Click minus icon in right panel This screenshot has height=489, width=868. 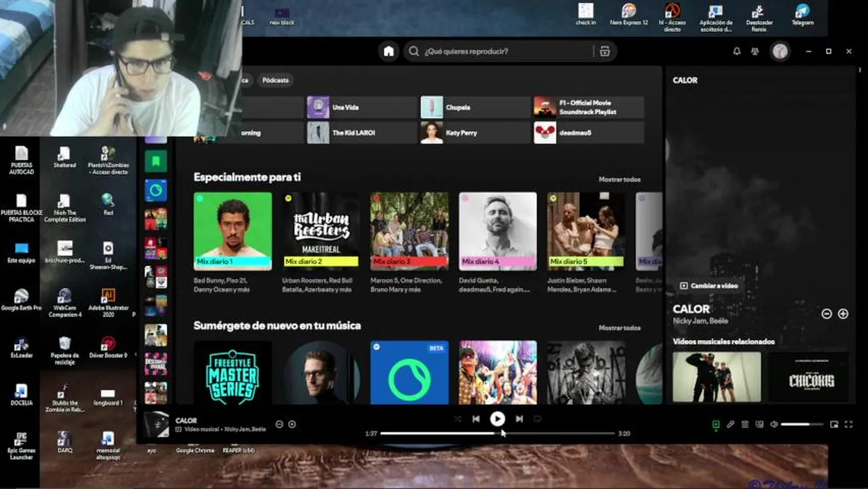[x=827, y=314]
